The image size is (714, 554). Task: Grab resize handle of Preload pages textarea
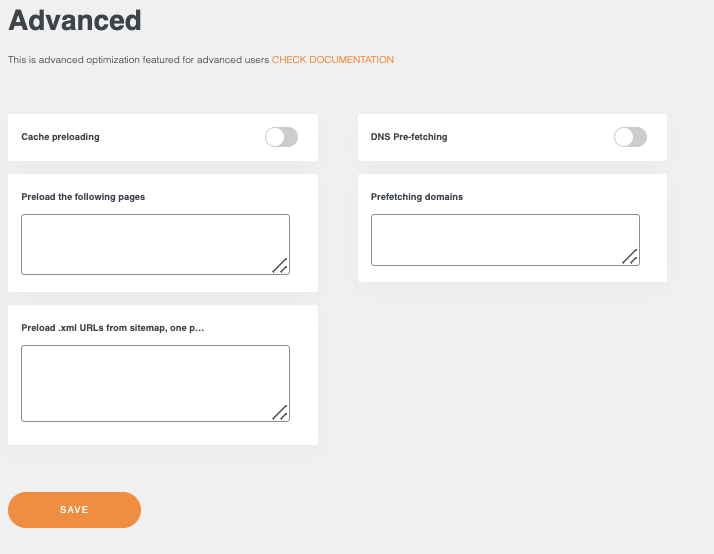tap(281, 265)
